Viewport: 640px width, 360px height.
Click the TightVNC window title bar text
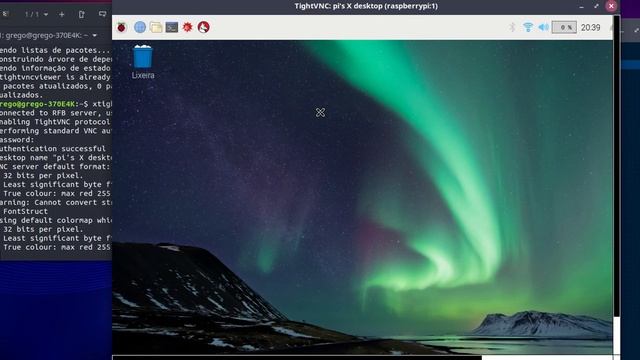click(x=366, y=6)
